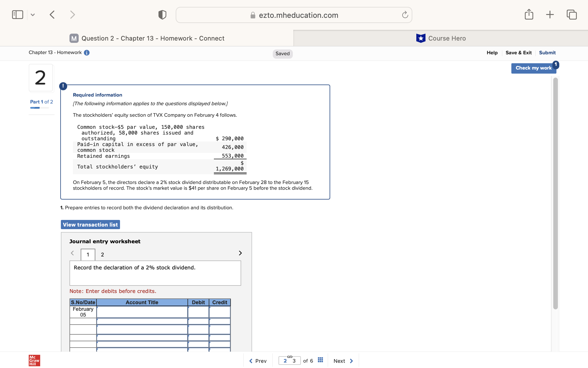Click the Safari share icon
The image size is (588, 368).
click(529, 14)
